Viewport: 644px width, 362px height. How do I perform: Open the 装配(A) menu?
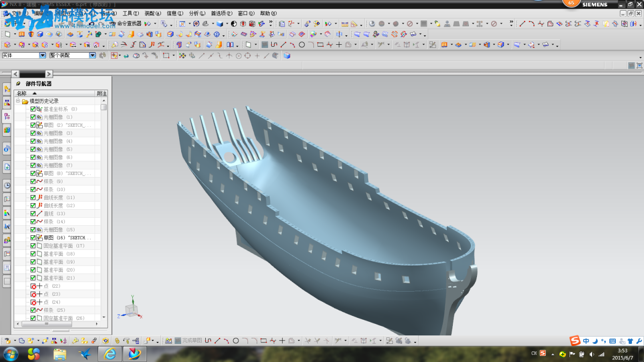point(153,14)
